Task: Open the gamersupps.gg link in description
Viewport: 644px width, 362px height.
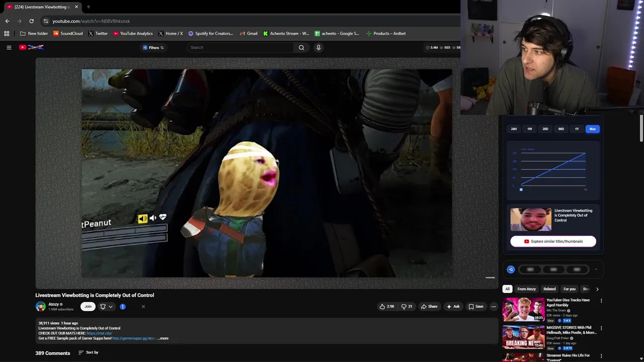Action: 134,338
